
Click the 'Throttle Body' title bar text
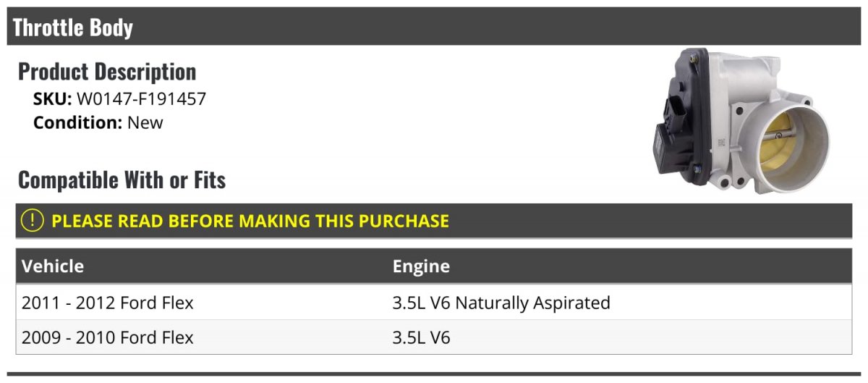[x=73, y=28]
